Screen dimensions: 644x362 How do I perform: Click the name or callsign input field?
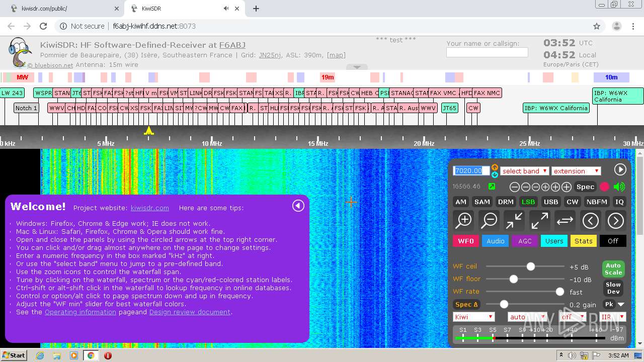tap(487, 52)
